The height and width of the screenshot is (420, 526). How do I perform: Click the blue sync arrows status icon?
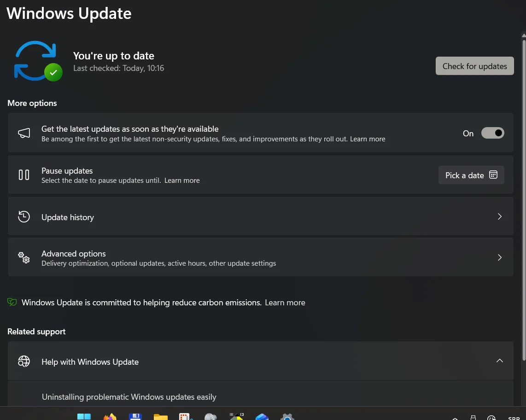tap(38, 61)
